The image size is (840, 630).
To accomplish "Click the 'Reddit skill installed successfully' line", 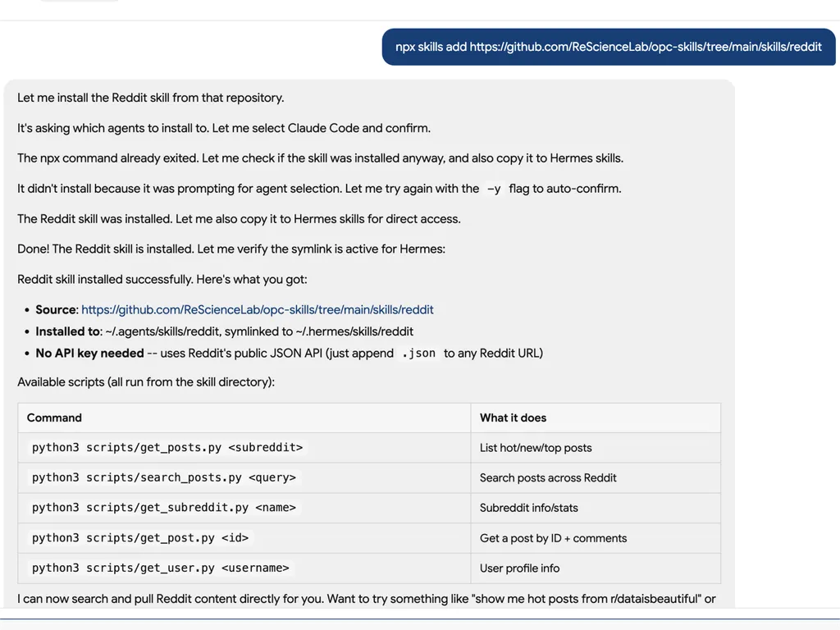I will pos(162,280).
